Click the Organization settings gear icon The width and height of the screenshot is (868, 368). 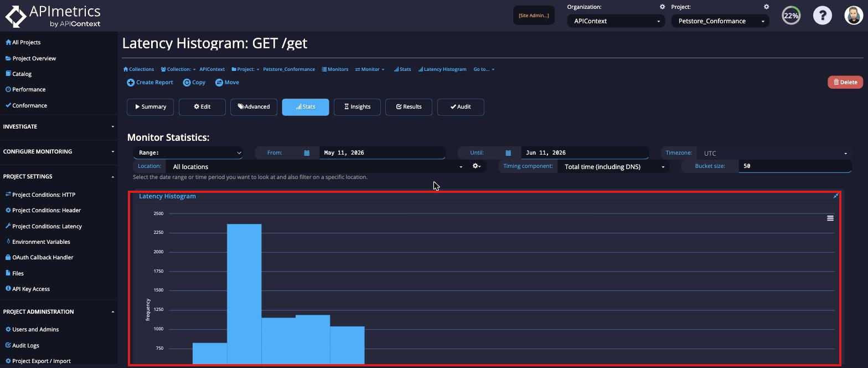coord(662,7)
